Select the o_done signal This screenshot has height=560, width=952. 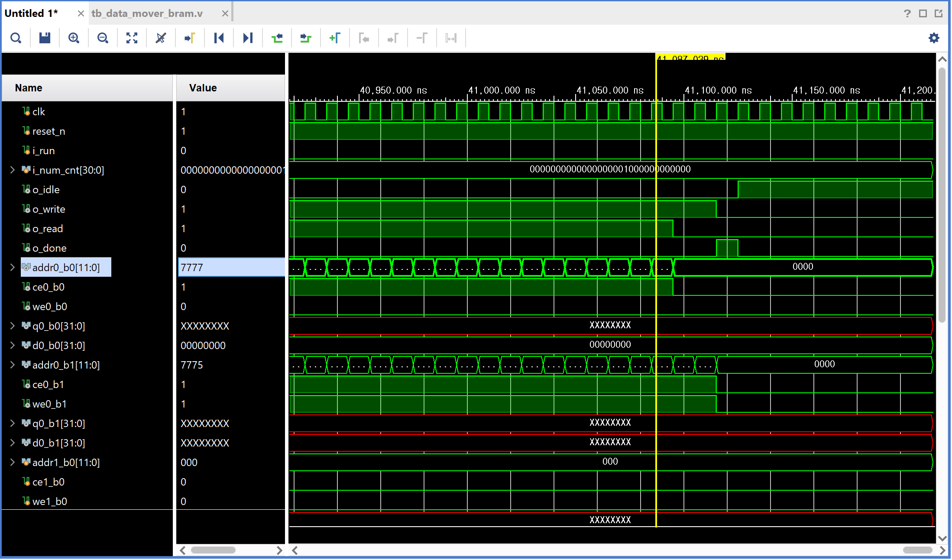(x=49, y=248)
